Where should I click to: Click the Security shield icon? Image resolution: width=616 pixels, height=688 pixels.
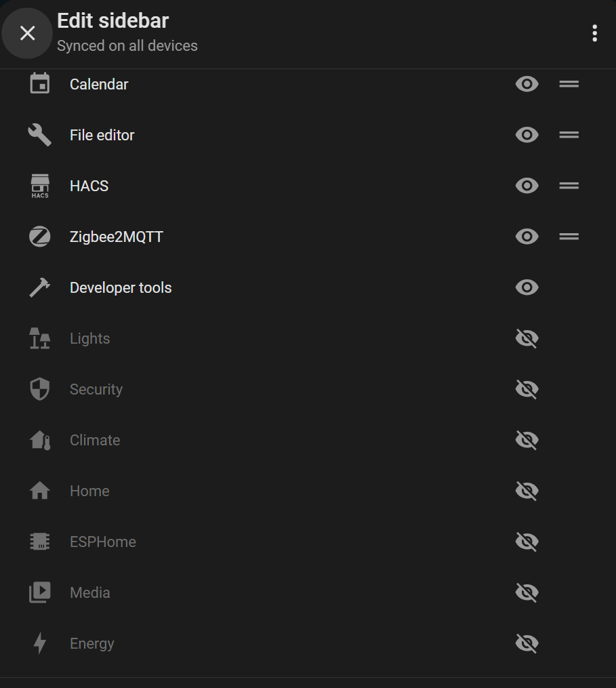point(39,389)
